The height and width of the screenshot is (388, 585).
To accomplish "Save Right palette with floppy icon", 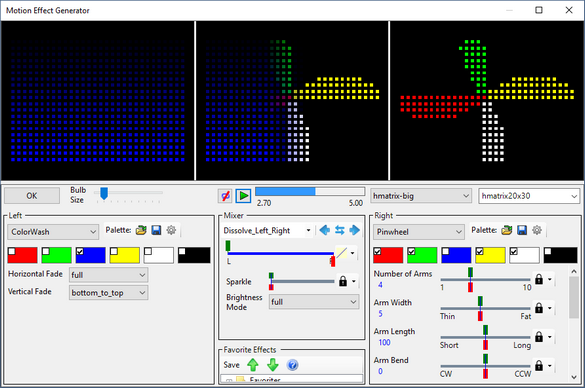I will (522, 230).
